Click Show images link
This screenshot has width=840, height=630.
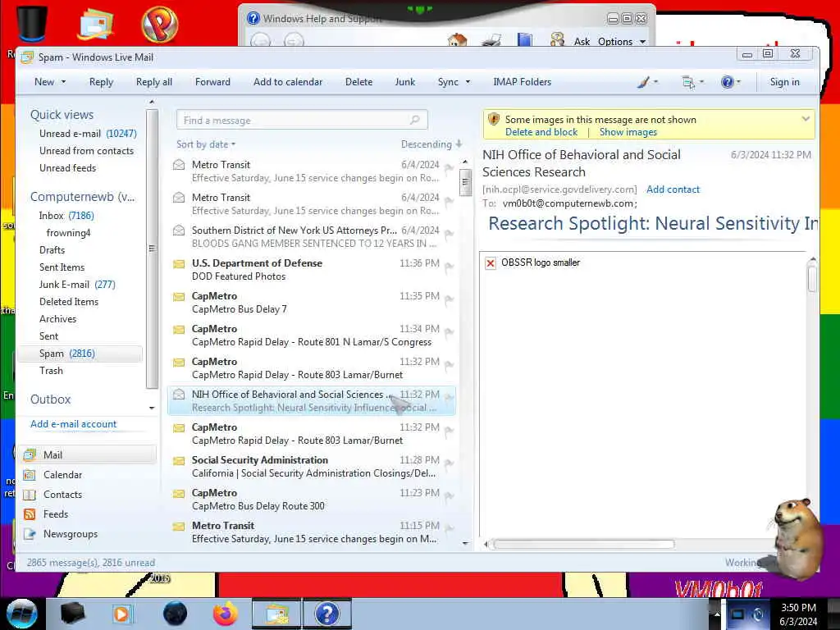[x=628, y=132]
